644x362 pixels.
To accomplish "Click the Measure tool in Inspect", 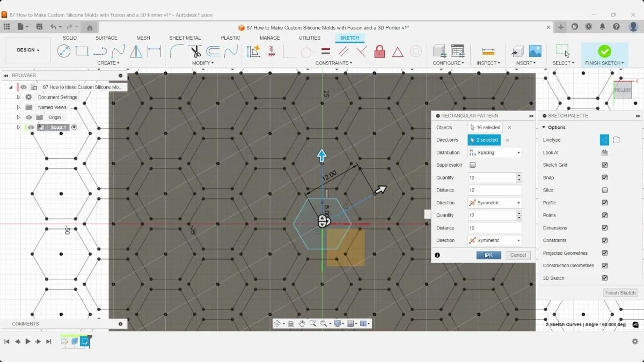I will coord(488,51).
